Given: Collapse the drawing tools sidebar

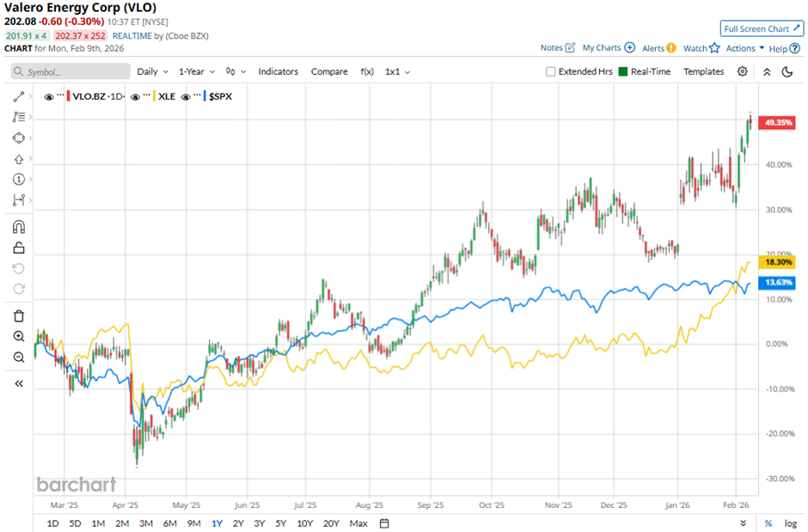Looking at the screenshot, I should click(17, 383).
